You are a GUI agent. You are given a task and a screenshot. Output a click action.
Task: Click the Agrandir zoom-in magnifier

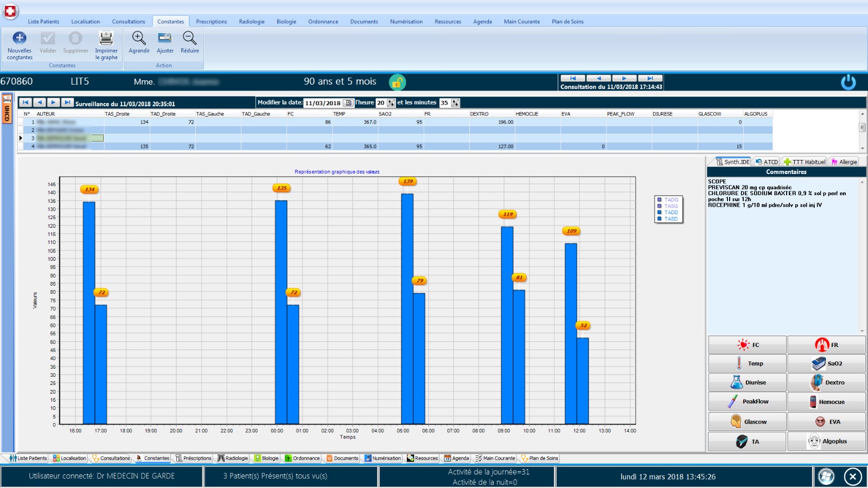click(x=139, y=38)
